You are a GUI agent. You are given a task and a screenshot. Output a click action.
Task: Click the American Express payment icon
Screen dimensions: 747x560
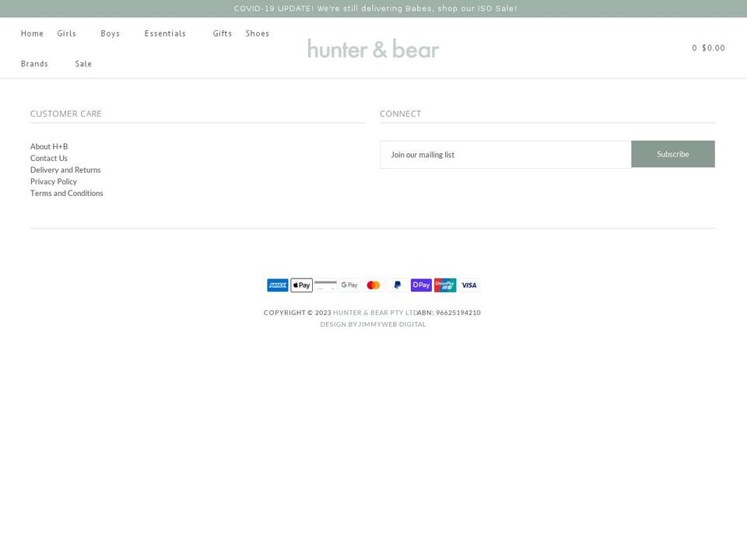click(277, 285)
